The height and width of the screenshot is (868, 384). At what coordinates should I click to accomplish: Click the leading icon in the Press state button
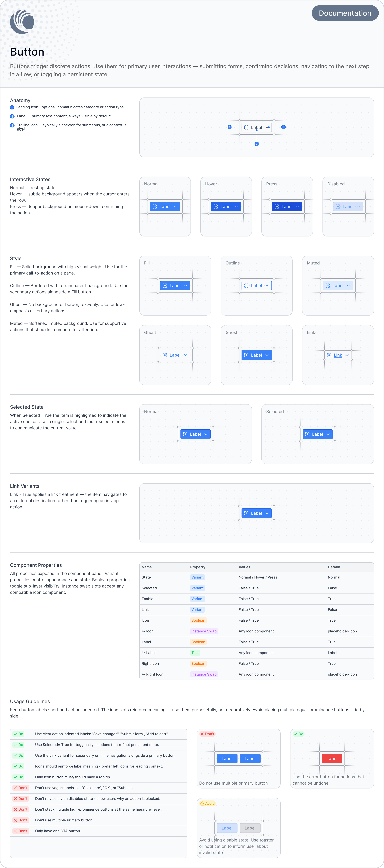point(277,207)
